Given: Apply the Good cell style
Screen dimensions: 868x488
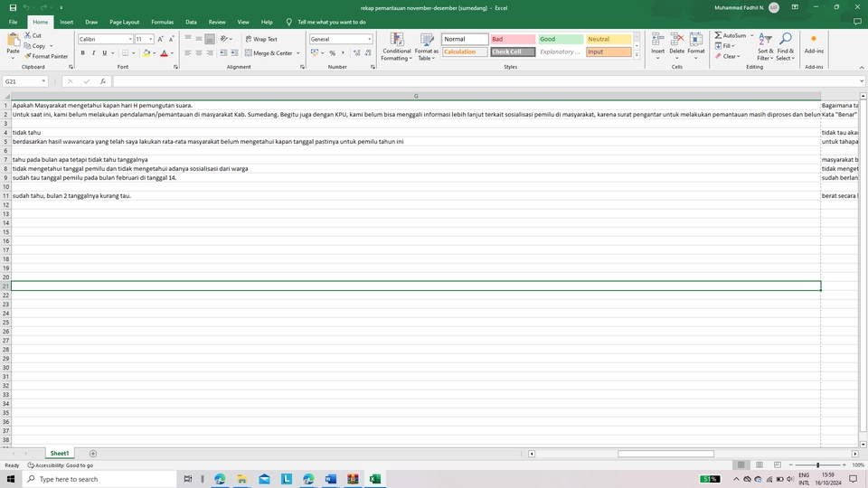Looking at the screenshot, I should point(561,39).
